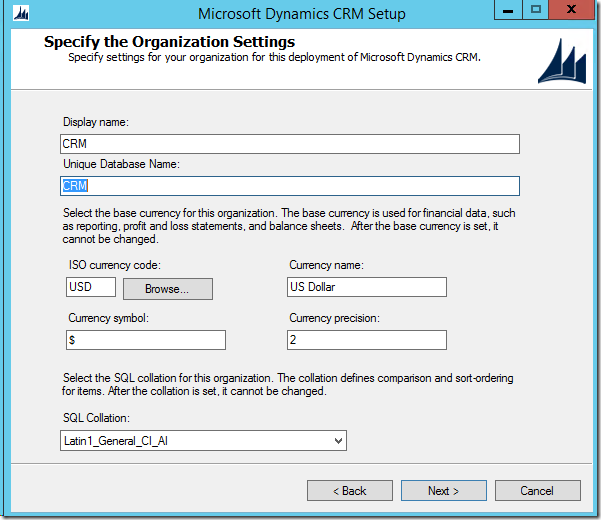Click the Currency precision field
The image size is (601, 520).
point(367,340)
